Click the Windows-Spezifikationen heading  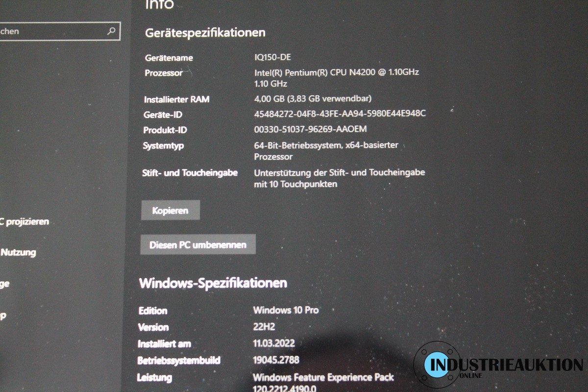point(213,283)
